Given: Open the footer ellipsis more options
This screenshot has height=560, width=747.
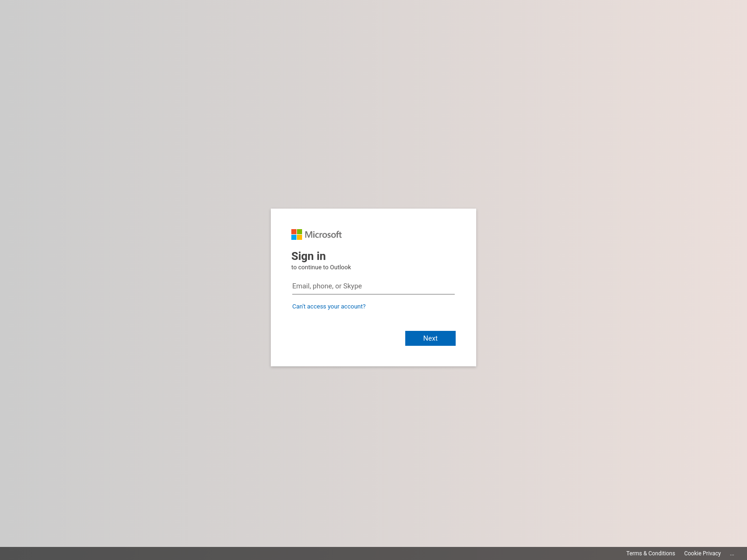Looking at the screenshot, I should [x=732, y=553].
